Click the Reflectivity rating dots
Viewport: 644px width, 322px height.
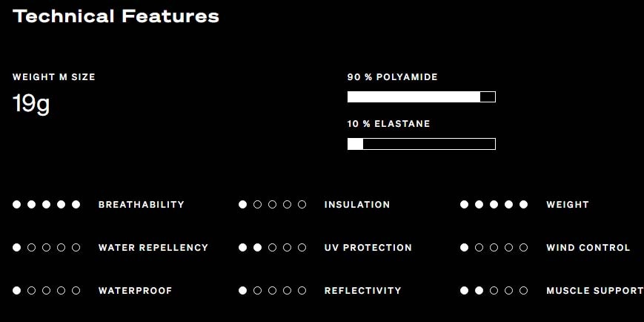[x=272, y=291]
